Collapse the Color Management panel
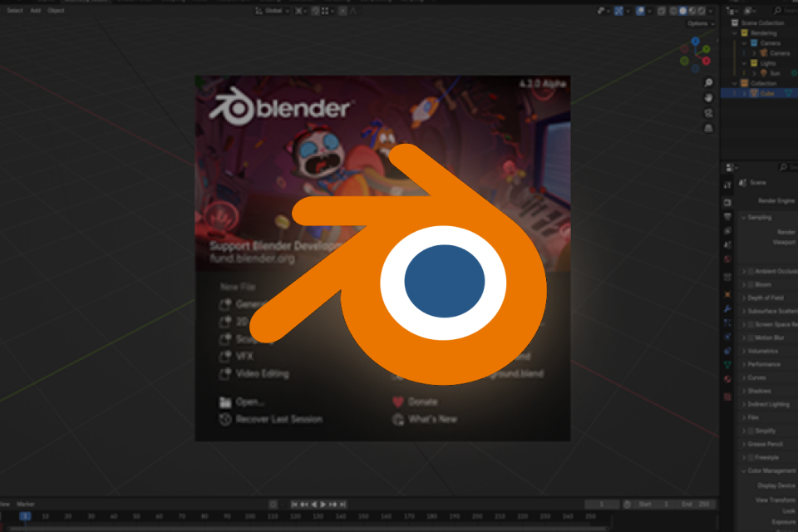Image resolution: width=798 pixels, height=532 pixels. (x=743, y=471)
